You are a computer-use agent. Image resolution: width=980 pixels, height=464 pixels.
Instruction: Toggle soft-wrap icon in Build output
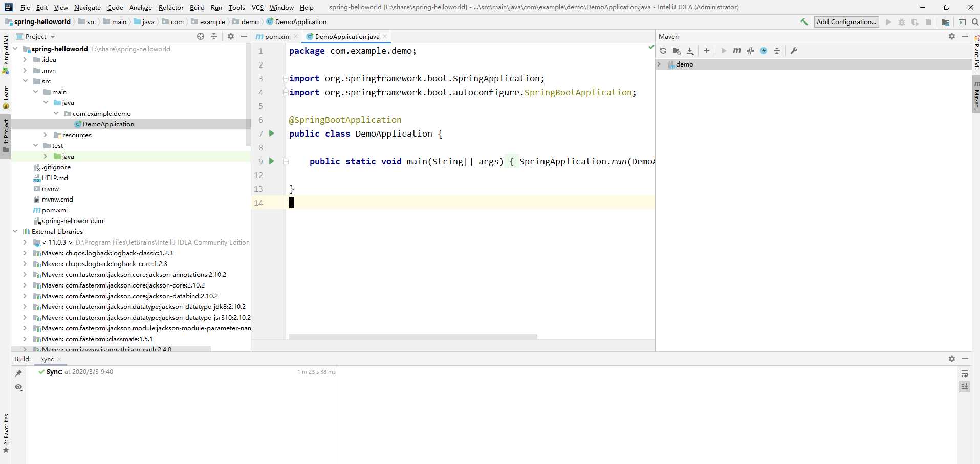(965, 374)
